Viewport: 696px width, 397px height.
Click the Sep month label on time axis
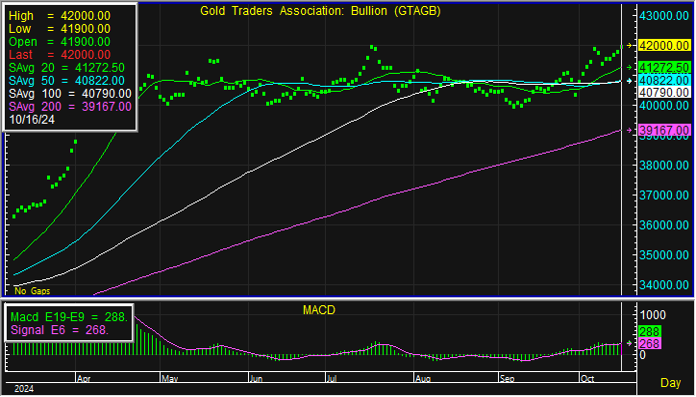pos(507,379)
